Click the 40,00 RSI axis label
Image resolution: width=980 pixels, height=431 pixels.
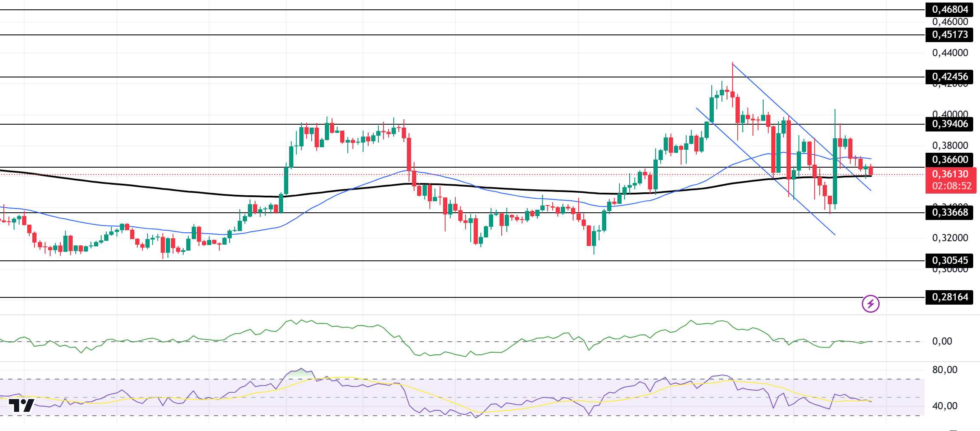click(945, 406)
